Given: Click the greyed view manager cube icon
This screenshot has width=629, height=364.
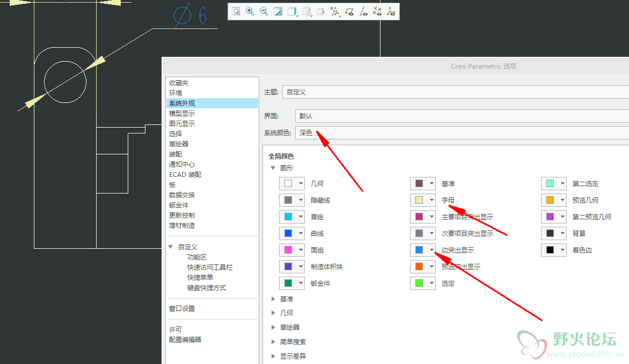Looking at the screenshot, I should (320, 12).
